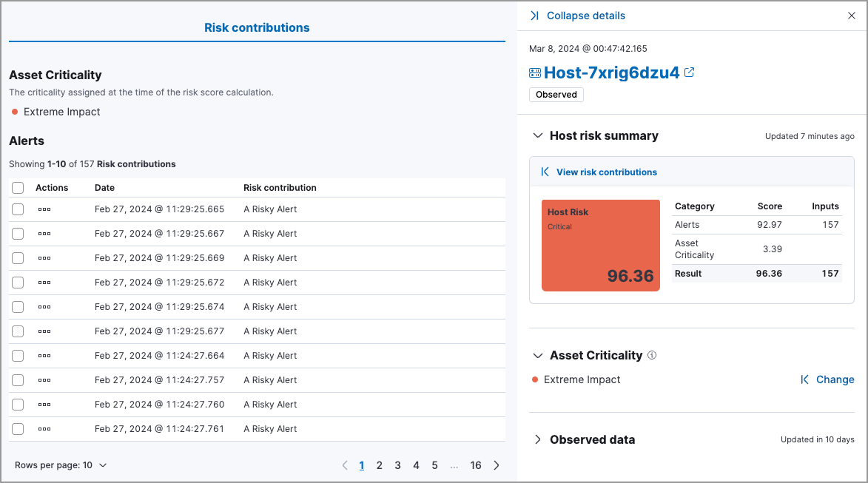The width and height of the screenshot is (868, 483).
Task: Click the Collapse details arrow icon
Action: [x=534, y=15]
